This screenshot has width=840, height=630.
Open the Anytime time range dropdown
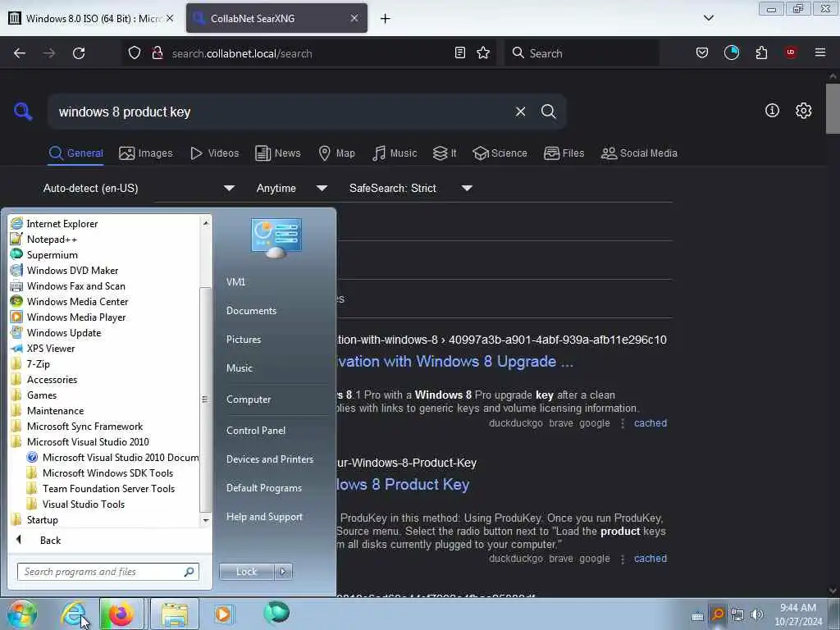pyautogui.click(x=291, y=188)
